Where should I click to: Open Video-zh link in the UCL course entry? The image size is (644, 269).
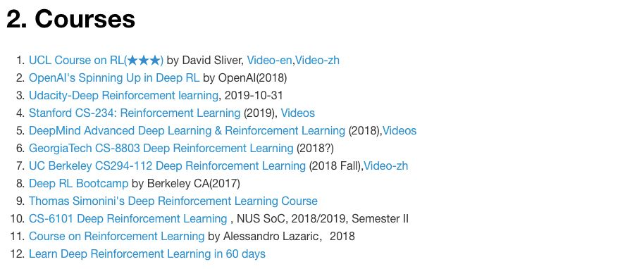318,61
